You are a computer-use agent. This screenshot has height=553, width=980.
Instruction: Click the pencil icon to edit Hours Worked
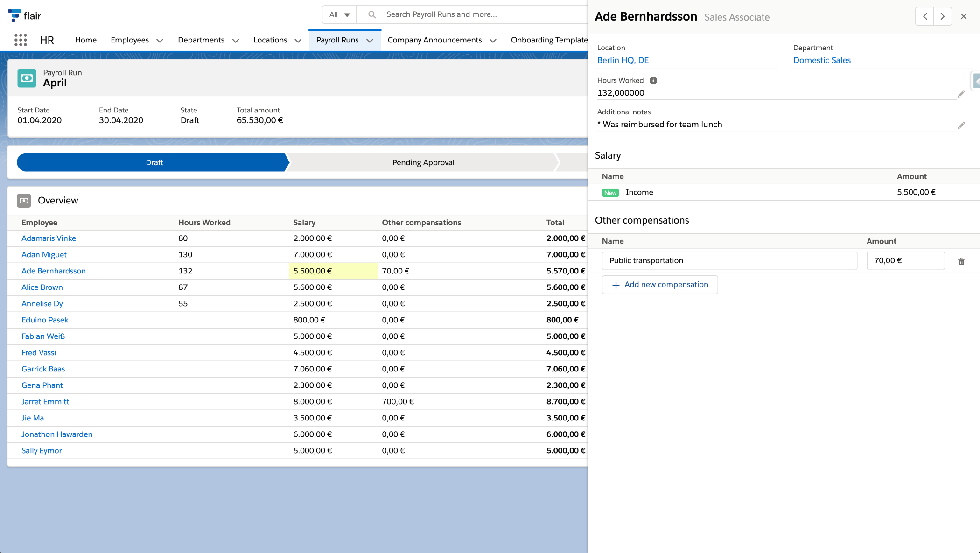click(x=962, y=93)
